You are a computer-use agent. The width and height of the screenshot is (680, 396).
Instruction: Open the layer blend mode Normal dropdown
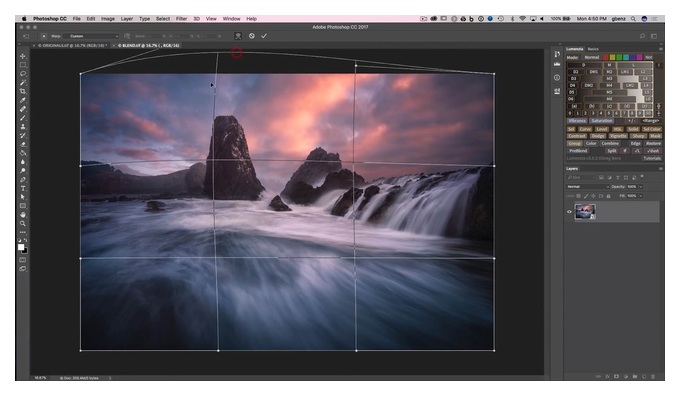click(x=588, y=187)
